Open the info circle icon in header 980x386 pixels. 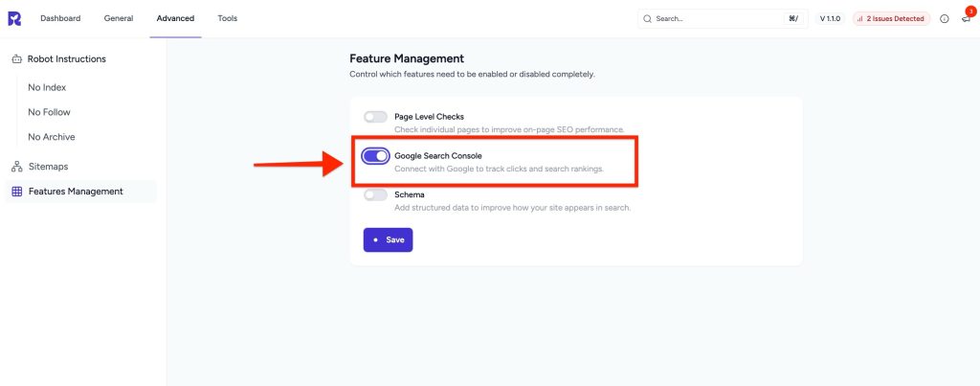(945, 19)
